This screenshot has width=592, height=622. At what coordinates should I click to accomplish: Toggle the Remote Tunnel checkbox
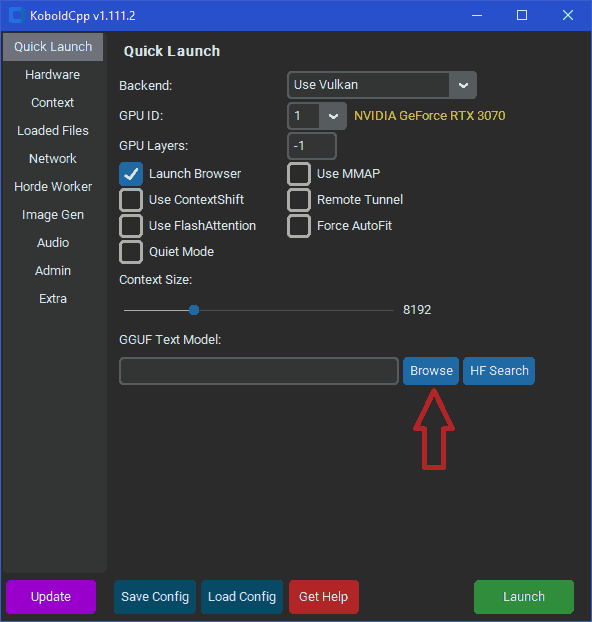(x=299, y=200)
